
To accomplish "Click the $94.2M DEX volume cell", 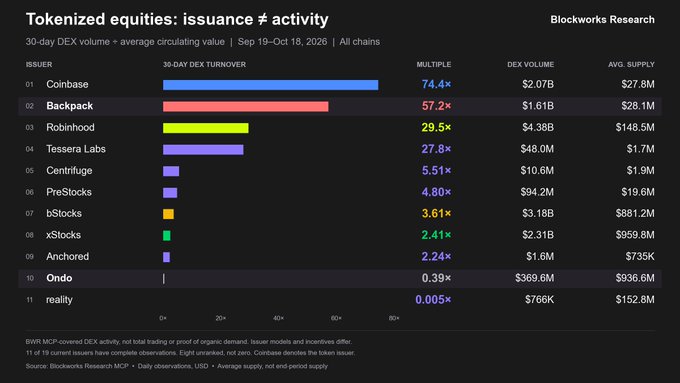I will [537, 192].
